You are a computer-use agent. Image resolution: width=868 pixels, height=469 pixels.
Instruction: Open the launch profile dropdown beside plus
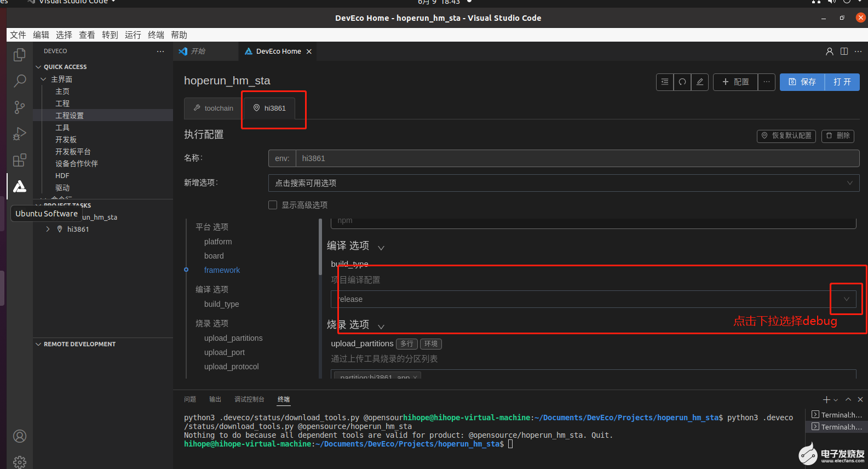click(836, 400)
